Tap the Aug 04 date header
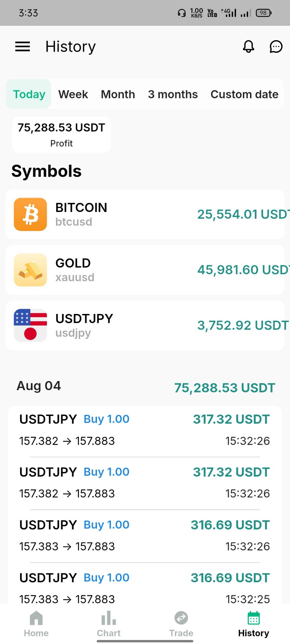This screenshot has width=290, height=644. coord(39,386)
